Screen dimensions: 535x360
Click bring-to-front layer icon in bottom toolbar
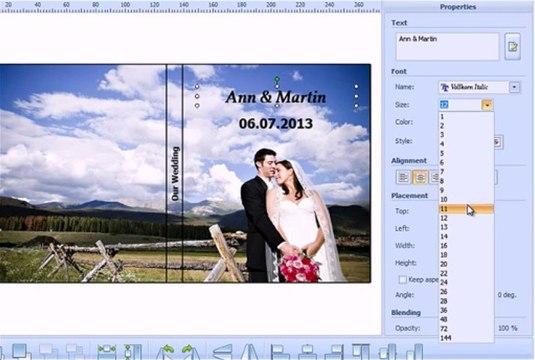coord(21,352)
